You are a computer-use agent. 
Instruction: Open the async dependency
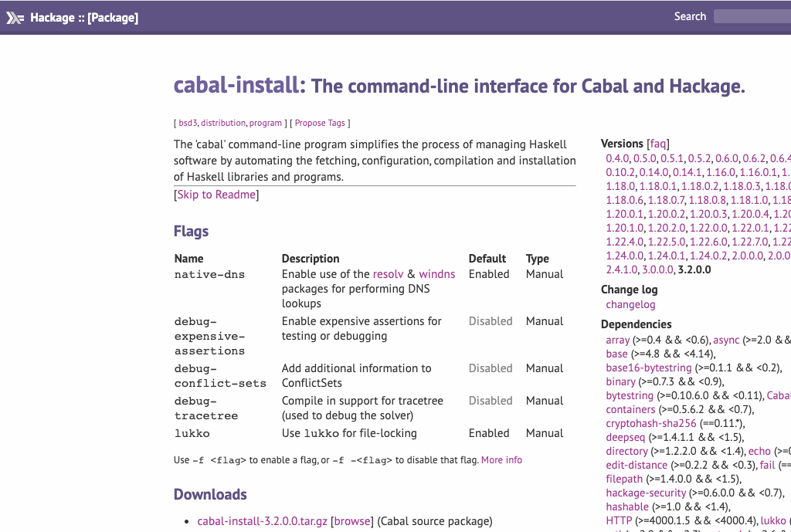[x=726, y=341]
